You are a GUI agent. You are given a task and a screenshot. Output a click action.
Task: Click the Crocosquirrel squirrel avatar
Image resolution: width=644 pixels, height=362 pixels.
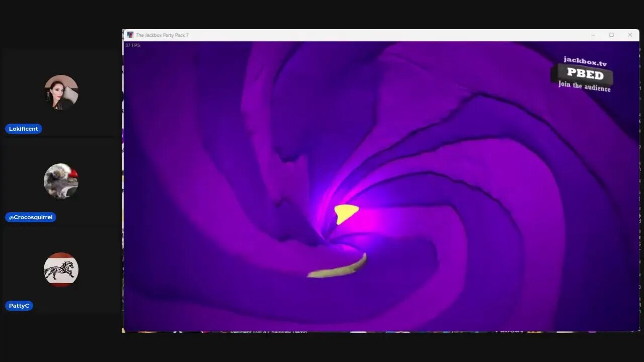[x=61, y=181]
